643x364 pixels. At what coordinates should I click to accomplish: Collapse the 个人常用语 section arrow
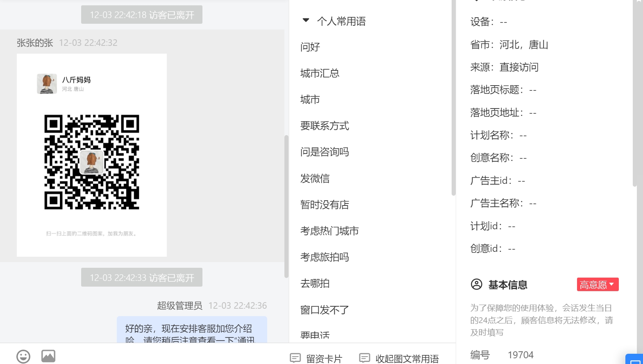[306, 20]
